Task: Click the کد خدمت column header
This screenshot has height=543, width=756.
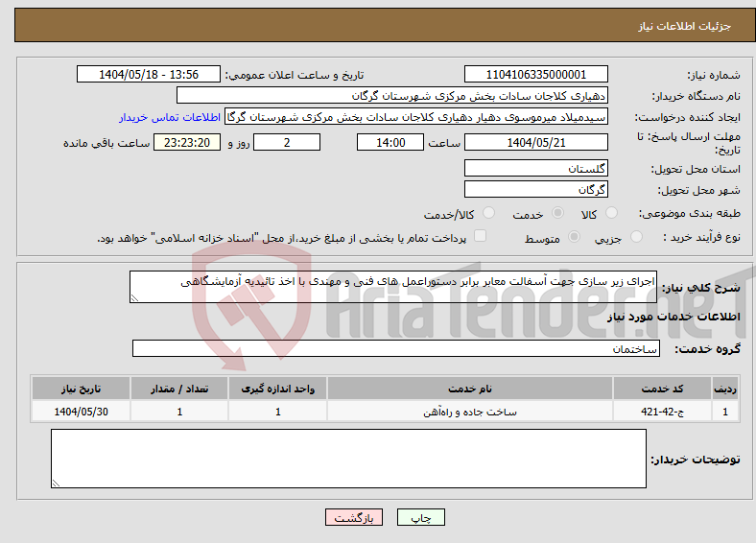Action: click(x=663, y=389)
